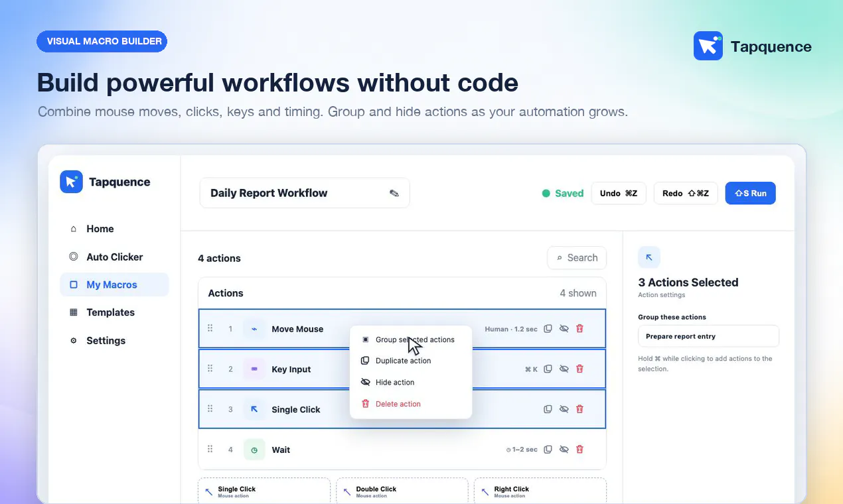Screen dimensions: 843x504
Task: Choose Duplicate action from the context menu
Action: 411,361
